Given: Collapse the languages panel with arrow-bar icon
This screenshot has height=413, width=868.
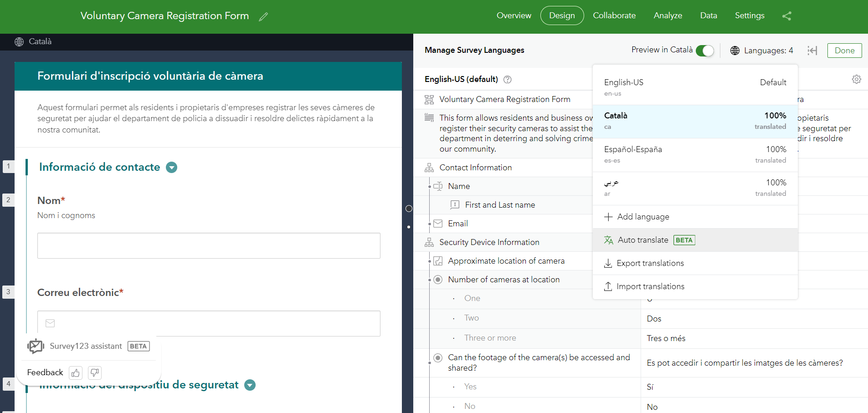Looking at the screenshot, I should pos(812,51).
